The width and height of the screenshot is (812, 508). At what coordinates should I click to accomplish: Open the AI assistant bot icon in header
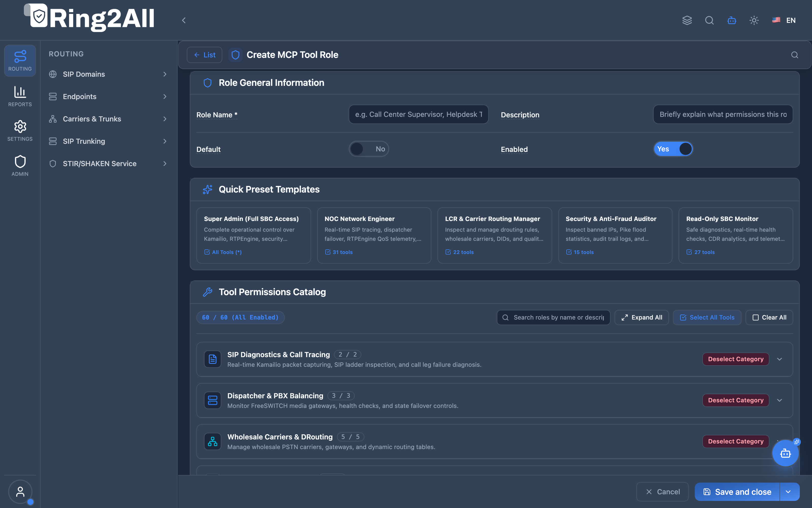pos(732,20)
